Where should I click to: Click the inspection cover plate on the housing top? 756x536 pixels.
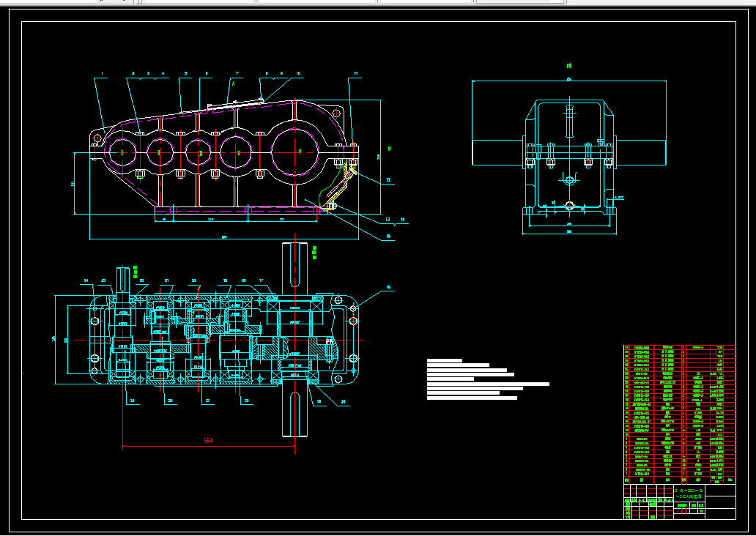[x=235, y=104]
